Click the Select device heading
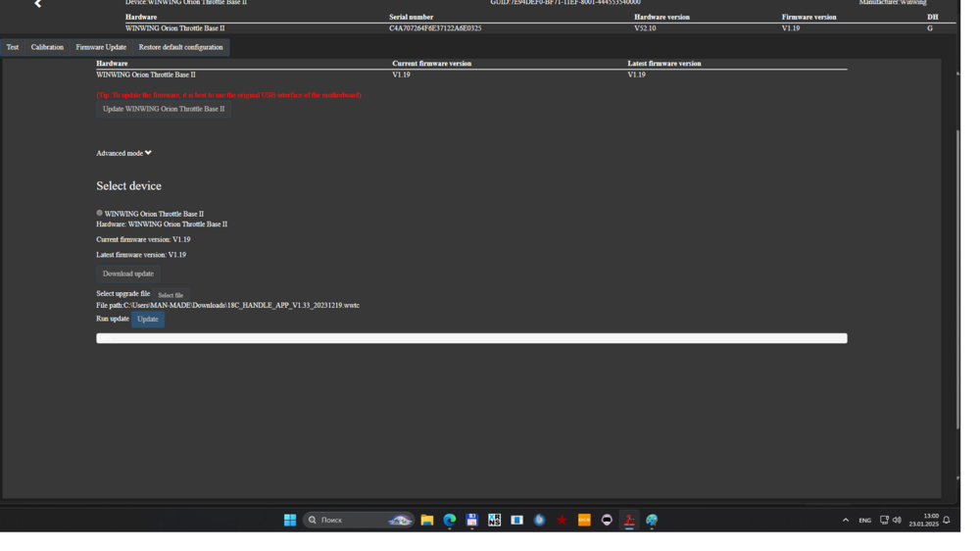Image resolution: width=980 pixels, height=551 pixels. point(128,186)
